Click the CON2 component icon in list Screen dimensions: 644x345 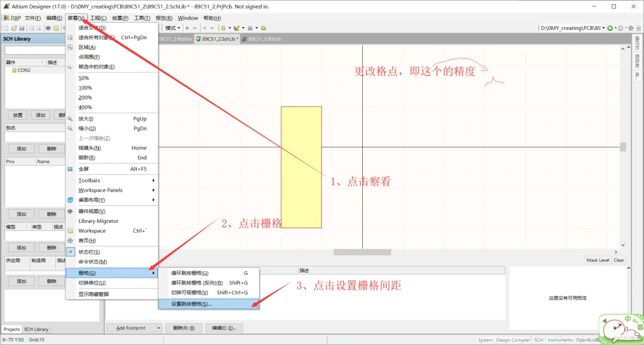(x=14, y=70)
